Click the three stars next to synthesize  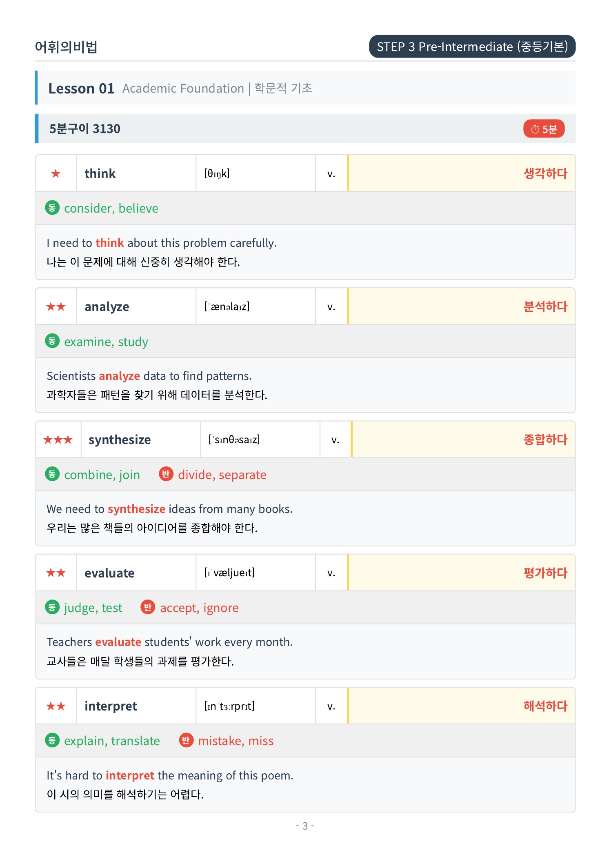(58, 440)
